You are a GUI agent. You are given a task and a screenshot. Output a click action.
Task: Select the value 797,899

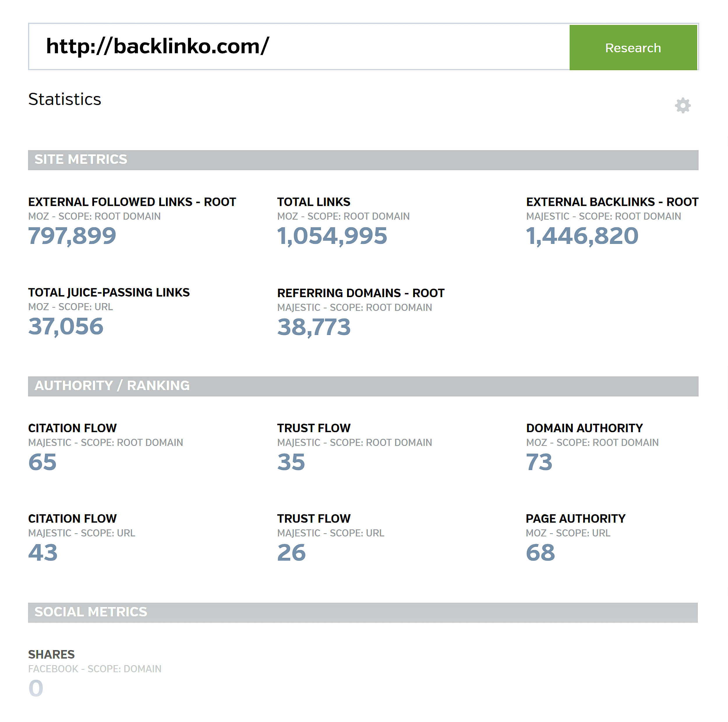(72, 236)
